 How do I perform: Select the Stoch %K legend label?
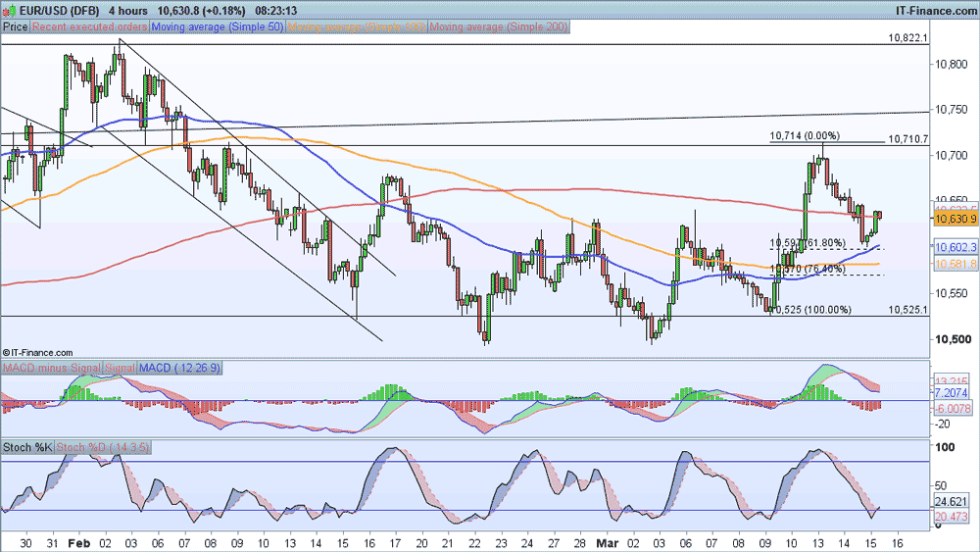click(27, 447)
